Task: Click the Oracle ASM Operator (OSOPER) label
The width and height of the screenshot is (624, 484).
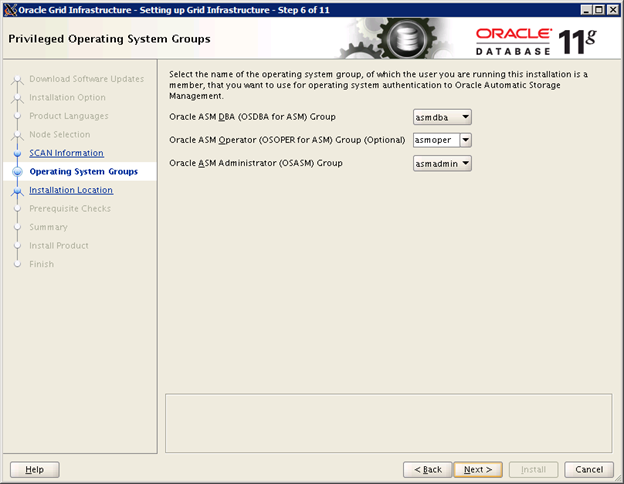Action: 287,140
